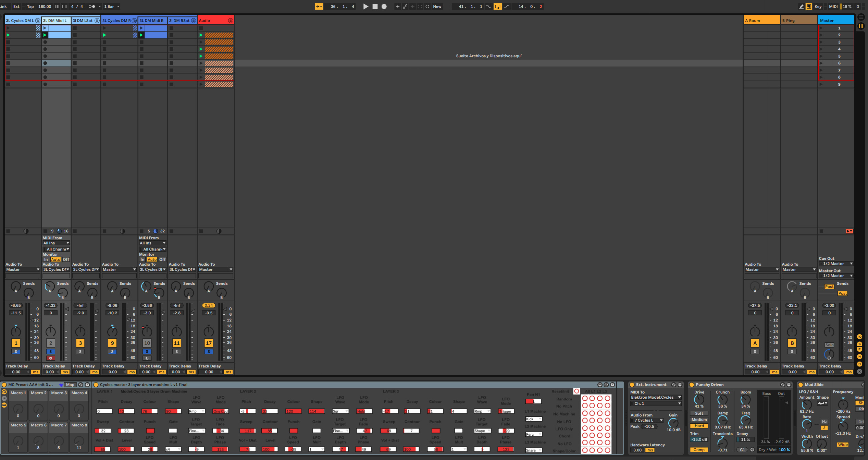Toggle the Follow playback button
Screen dimensions: 868x460
[x=319, y=7]
